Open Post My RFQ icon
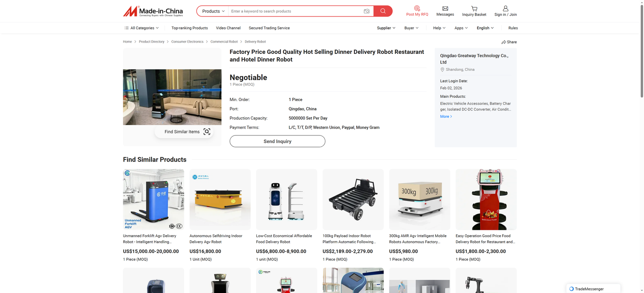The height and width of the screenshot is (293, 644). (417, 8)
